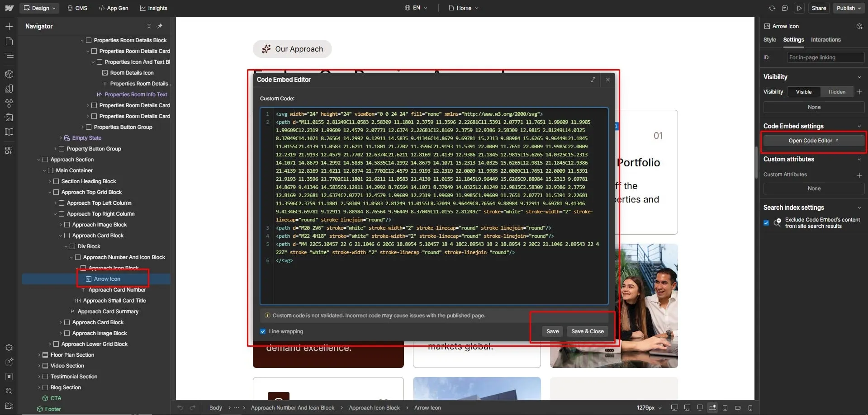
Task: Expand the Floor Plan Section item
Action: click(x=39, y=355)
